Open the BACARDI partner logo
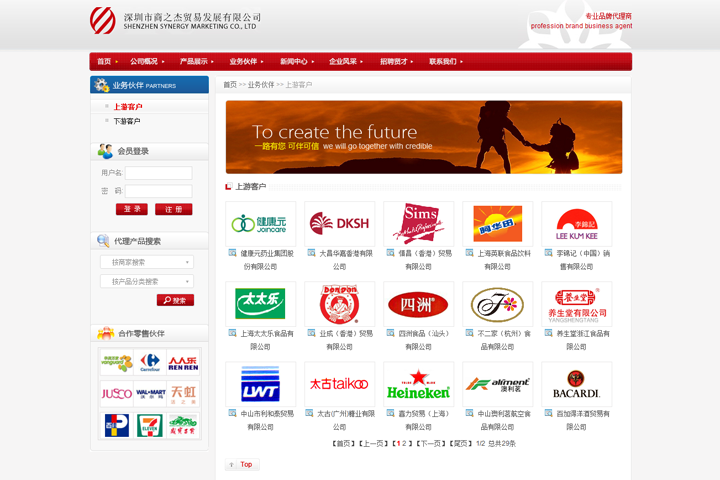 576,384
